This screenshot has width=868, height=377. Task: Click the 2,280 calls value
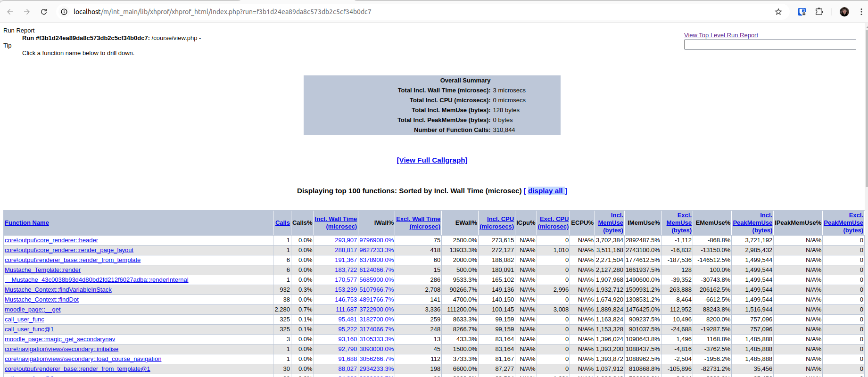coord(282,310)
